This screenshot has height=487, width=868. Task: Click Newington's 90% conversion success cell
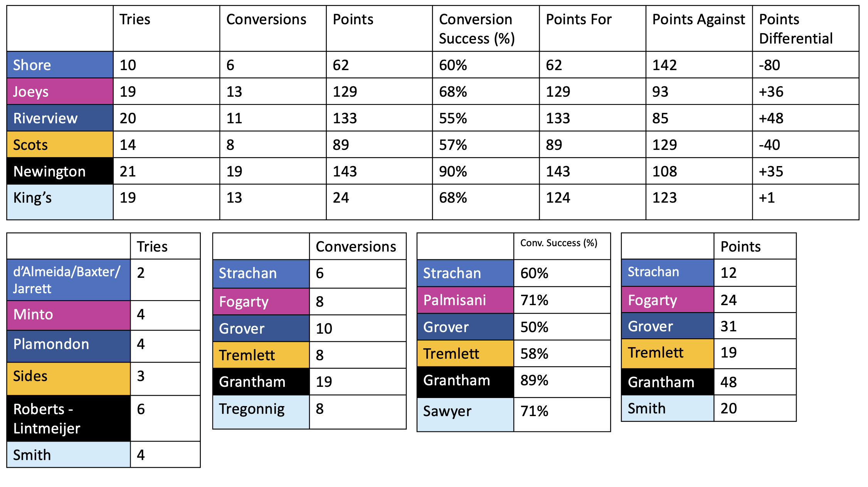point(486,171)
